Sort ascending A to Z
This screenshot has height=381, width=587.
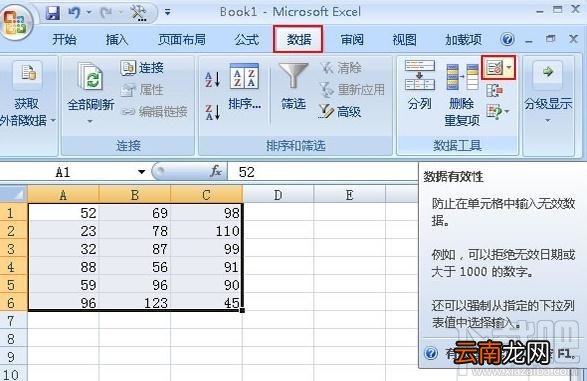tap(212, 80)
